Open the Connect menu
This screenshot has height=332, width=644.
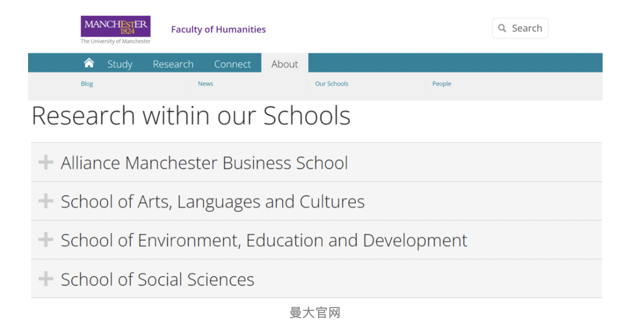tap(232, 64)
